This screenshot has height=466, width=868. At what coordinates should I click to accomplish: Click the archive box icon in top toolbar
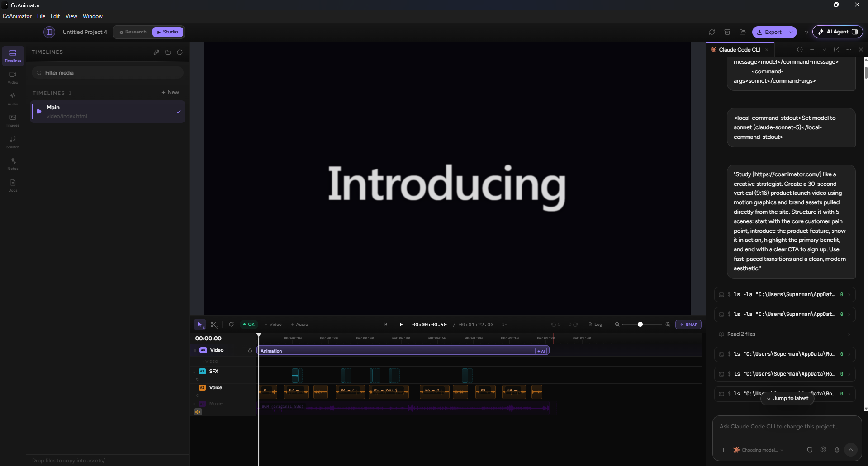[727, 32]
